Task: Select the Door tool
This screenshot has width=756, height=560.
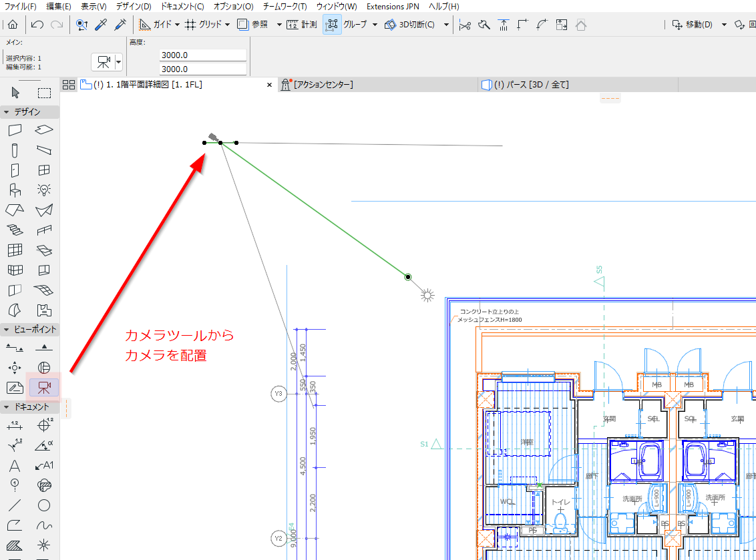Action: click(15, 170)
